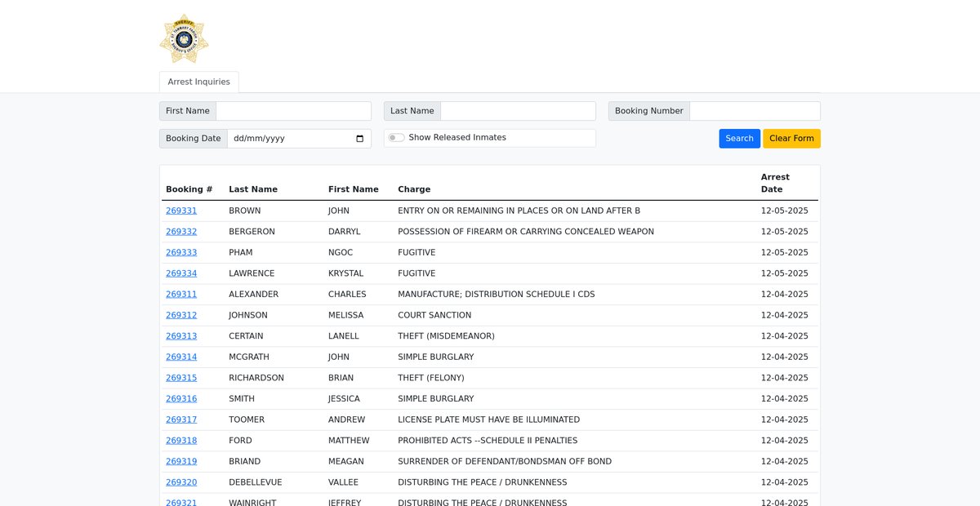Click charge THEFT (MISDEMEANOR)
The image size is (980, 506).
point(446,336)
